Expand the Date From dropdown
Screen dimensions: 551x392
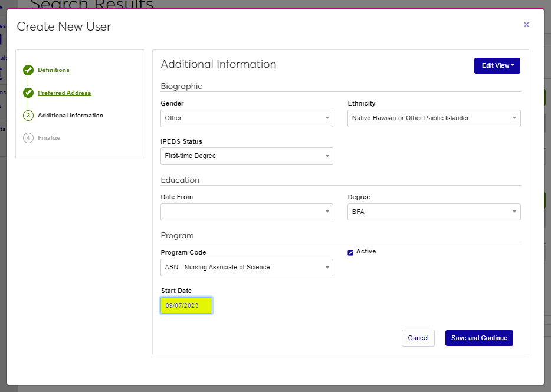click(247, 212)
